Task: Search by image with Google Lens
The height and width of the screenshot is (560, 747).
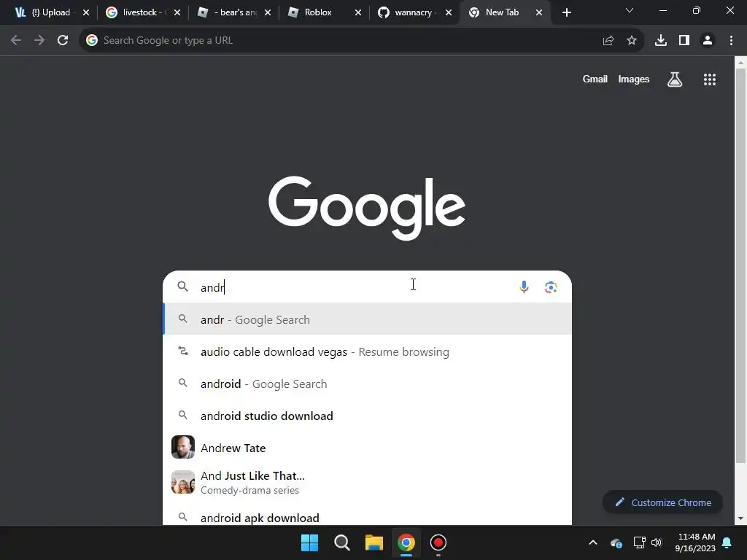Action: coord(551,287)
